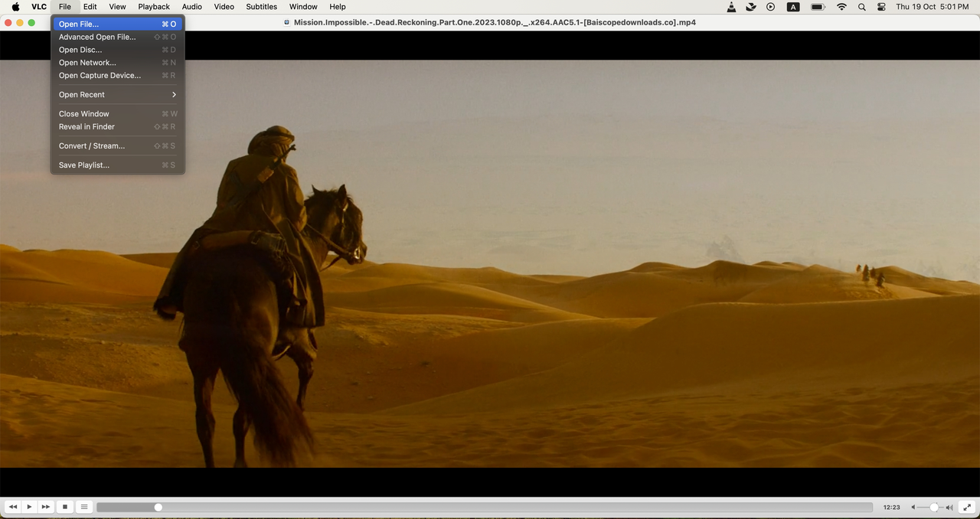The image size is (980, 519).
Task: Open the Video menu
Action: pos(224,7)
